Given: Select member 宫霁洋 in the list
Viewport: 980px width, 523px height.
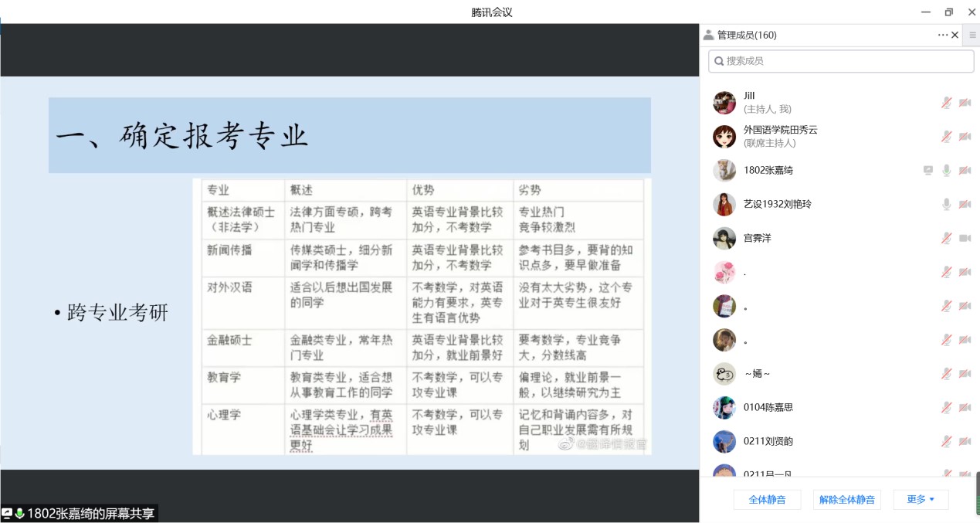Looking at the screenshot, I should pos(757,238).
